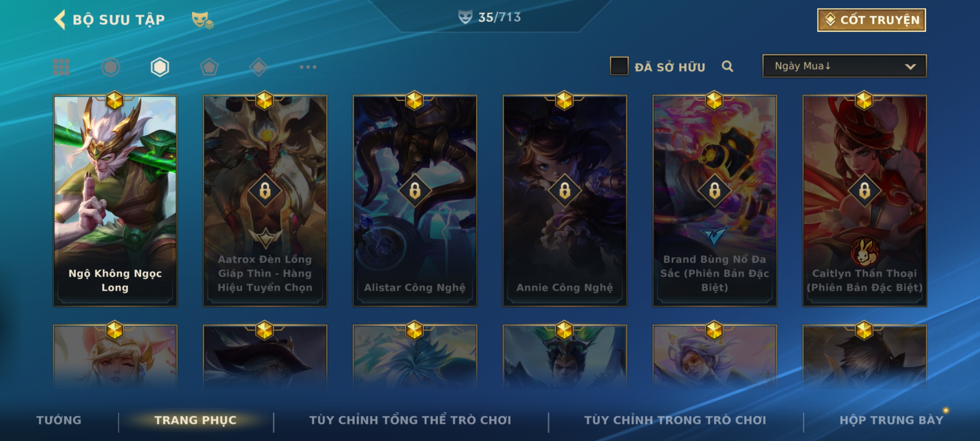
Task: Show more filters via three dots
Action: [308, 67]
